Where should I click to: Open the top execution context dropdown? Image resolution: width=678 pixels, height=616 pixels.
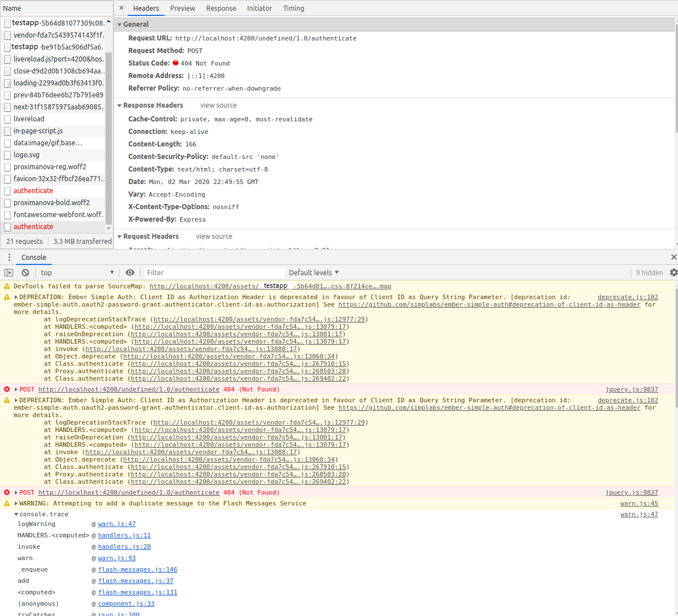click(x=77, y=272)
